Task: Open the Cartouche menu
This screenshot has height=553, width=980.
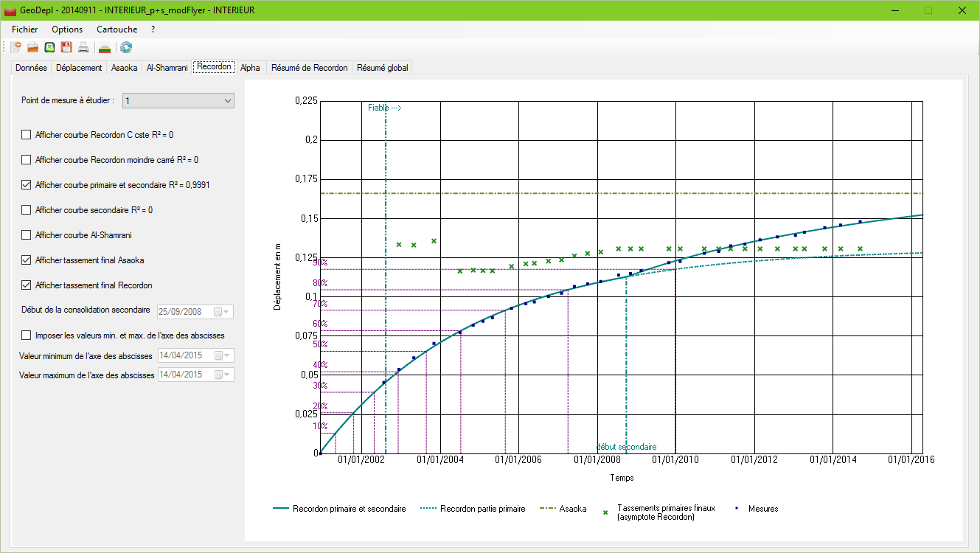Action: 117,29
